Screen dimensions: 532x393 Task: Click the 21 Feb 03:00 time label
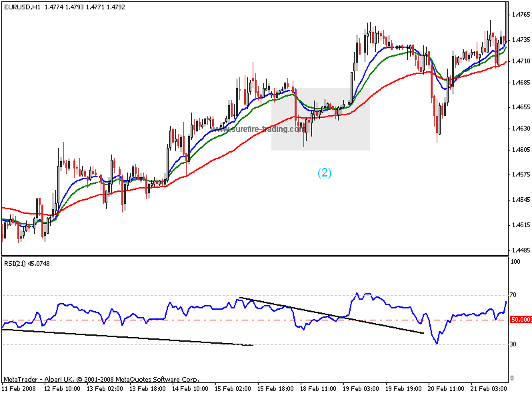pyautogui.click(x=489, y=388)
